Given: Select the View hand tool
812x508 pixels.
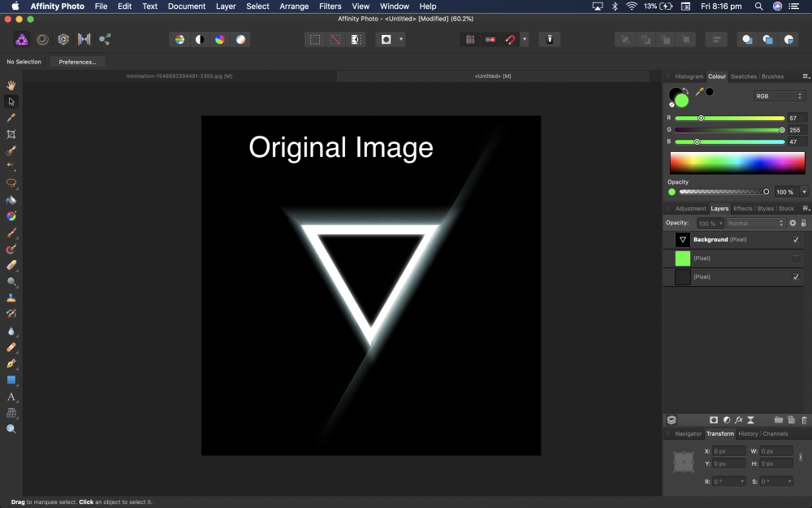Looking at the screenshot, I should click(x=11, y=85).
